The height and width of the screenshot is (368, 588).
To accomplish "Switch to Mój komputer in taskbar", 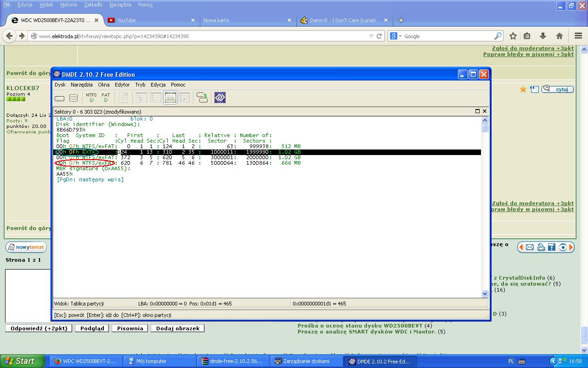I will click(x=159, y=361).
